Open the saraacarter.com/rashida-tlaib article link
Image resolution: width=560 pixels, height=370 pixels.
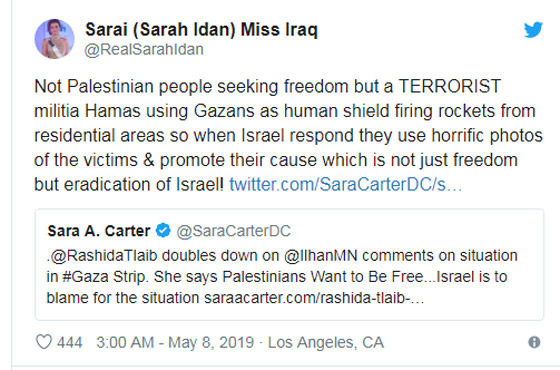point(314,298)
